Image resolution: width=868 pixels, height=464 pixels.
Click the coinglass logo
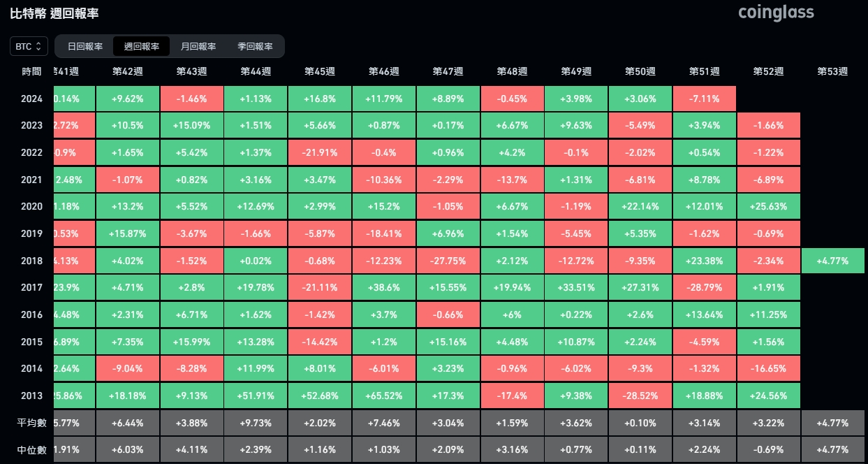[x=776, y=13]
